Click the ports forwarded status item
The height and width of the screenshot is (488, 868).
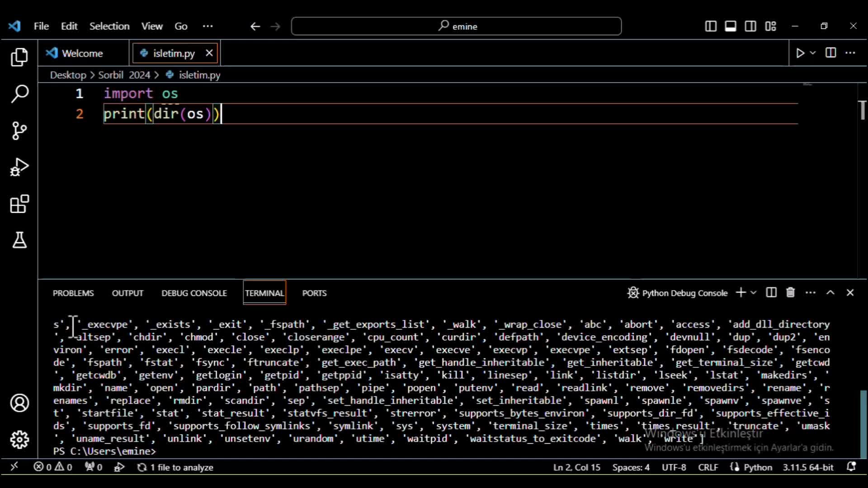click(x=94, y=467)
